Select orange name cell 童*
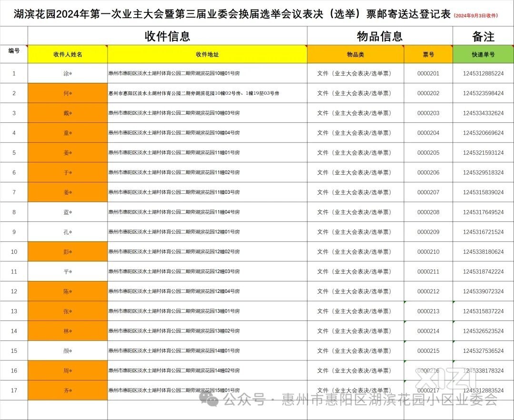Screen dimensions: 514x420 pyautogui.click(x=68, y=133)
